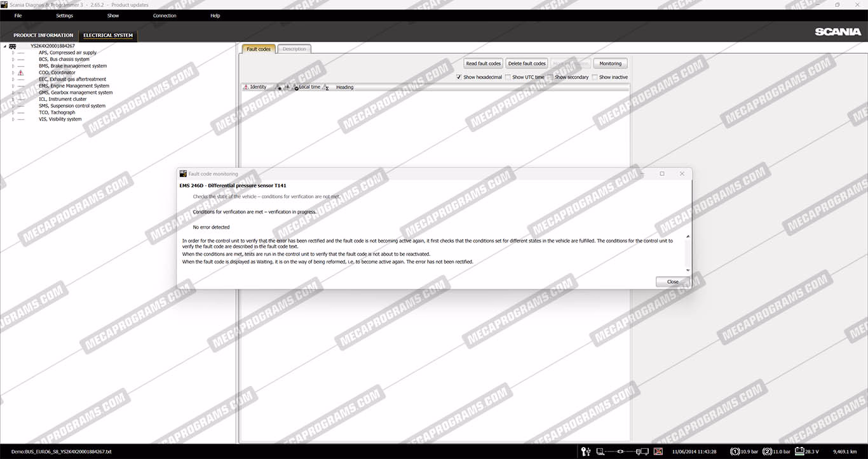
Task: Select VIS, Visibility system in tree
Action: pos(60,119)
